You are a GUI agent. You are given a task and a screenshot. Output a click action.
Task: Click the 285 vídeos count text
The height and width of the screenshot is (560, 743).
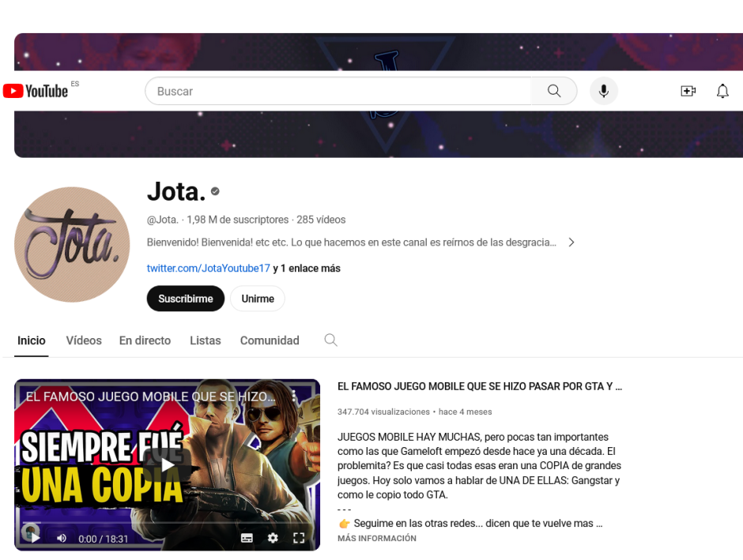321,220
